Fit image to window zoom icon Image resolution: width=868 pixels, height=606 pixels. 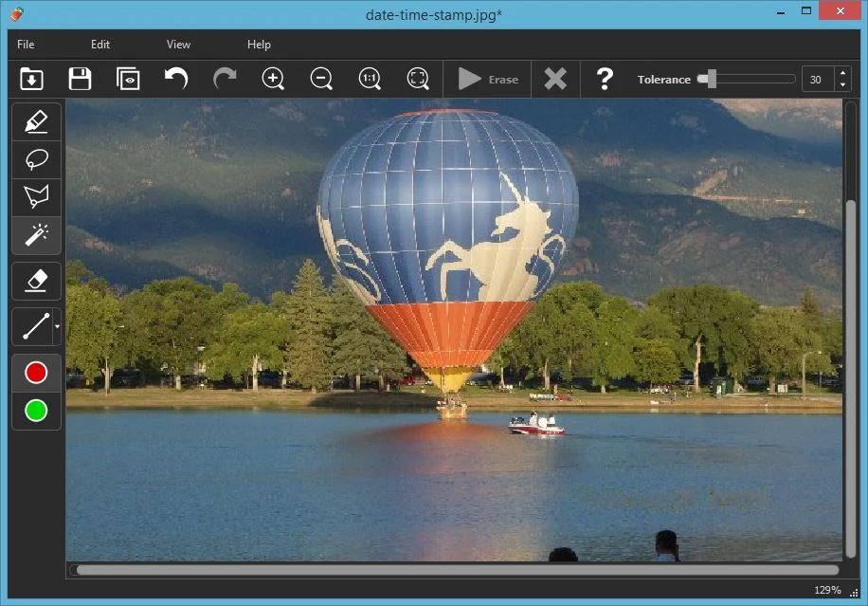tap(418, 79)
